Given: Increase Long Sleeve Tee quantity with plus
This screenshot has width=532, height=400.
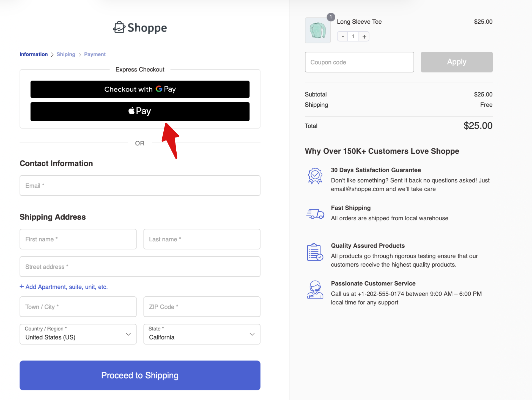Looking at the screenshot, I should 364,36.
